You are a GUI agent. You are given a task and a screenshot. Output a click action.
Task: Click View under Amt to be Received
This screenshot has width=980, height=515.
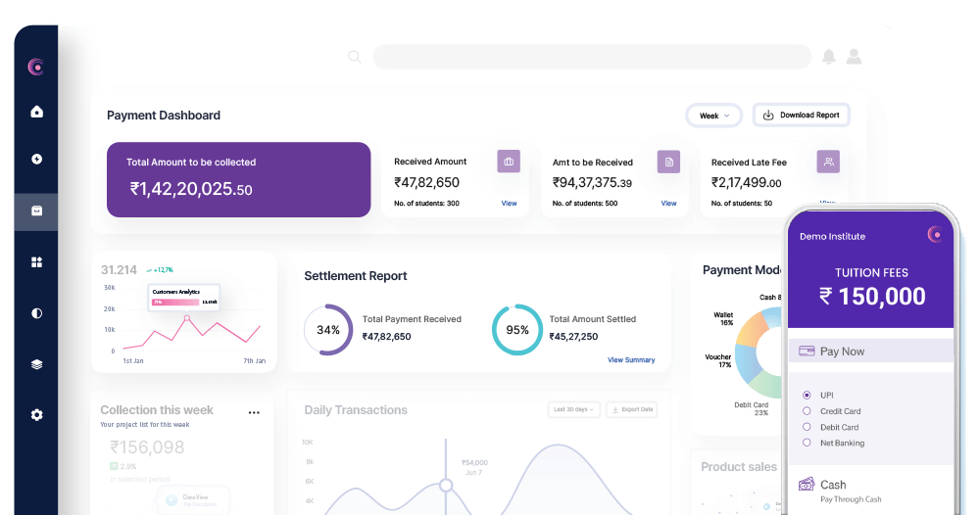(x=668, y=204)
